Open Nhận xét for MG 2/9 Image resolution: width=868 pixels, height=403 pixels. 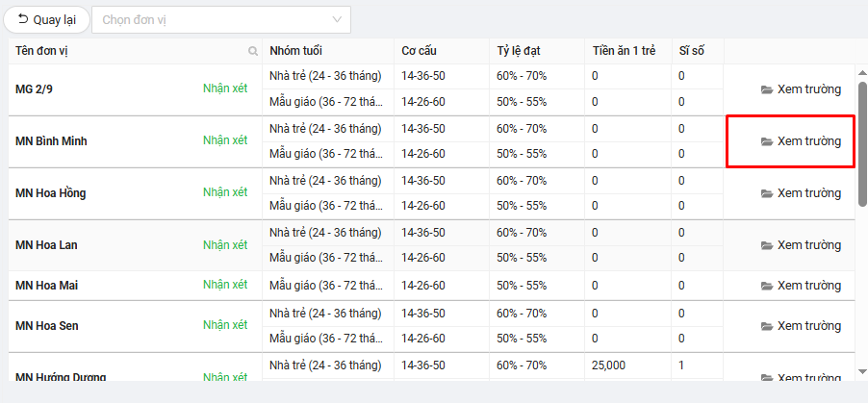[225, 88]
